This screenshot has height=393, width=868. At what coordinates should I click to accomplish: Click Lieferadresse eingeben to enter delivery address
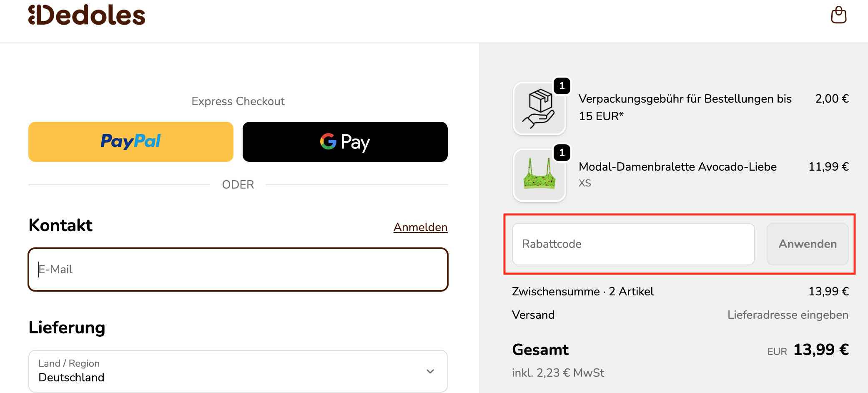pyautogui.click(x=788, y=315)
